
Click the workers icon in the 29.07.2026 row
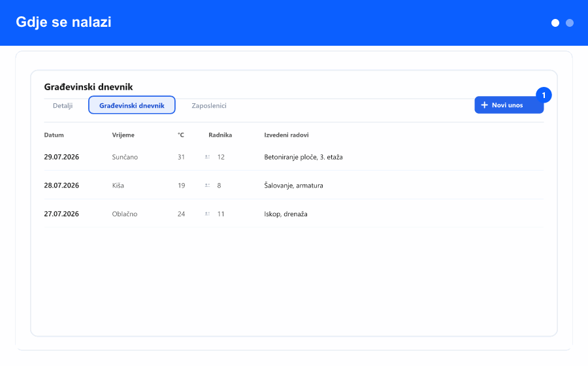point(207,157)
